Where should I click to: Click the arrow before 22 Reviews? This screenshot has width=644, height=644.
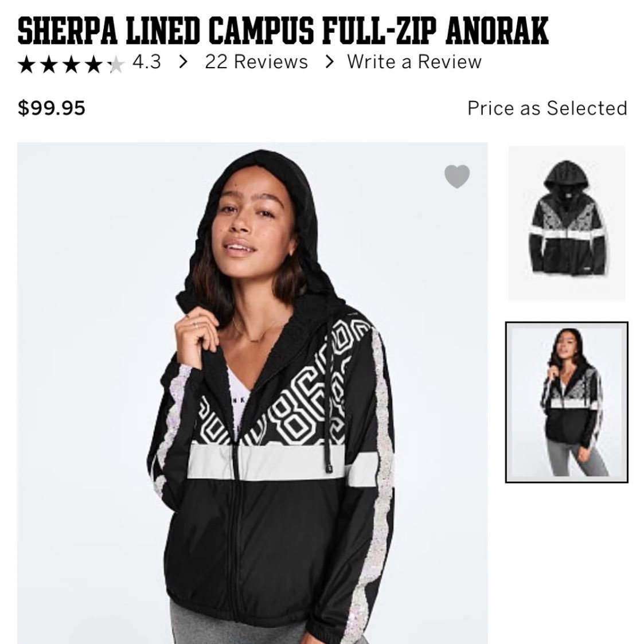183,62
